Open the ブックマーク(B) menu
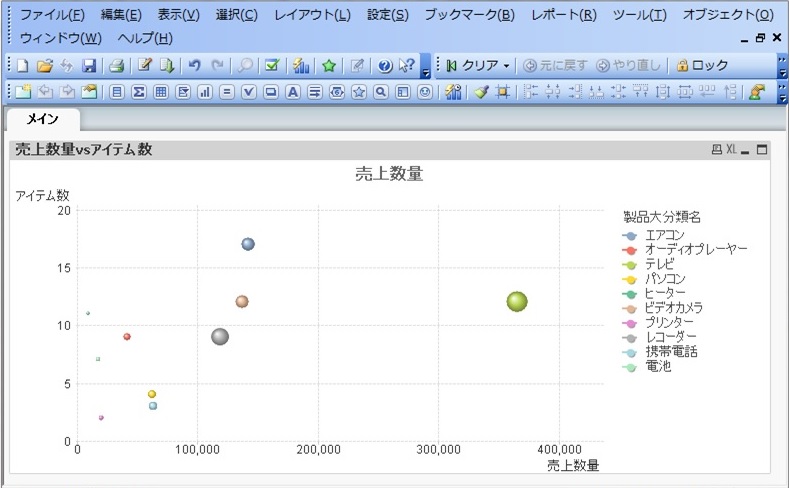 pyautogui.click(x=469, y=15)
